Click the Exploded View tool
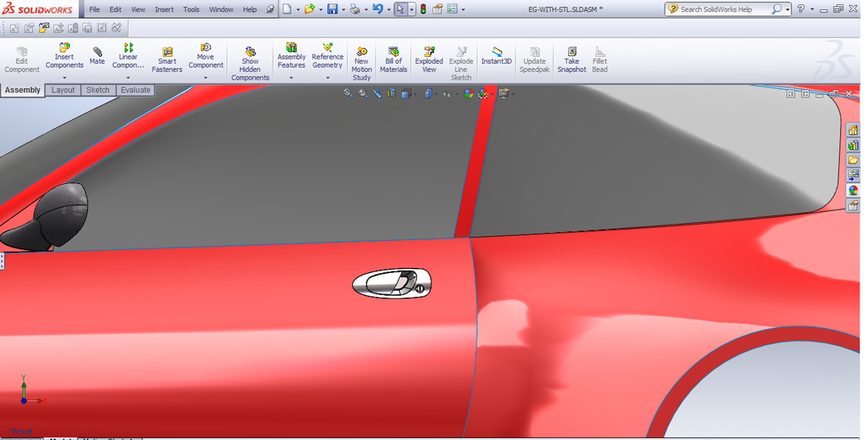 click(429, 59)
